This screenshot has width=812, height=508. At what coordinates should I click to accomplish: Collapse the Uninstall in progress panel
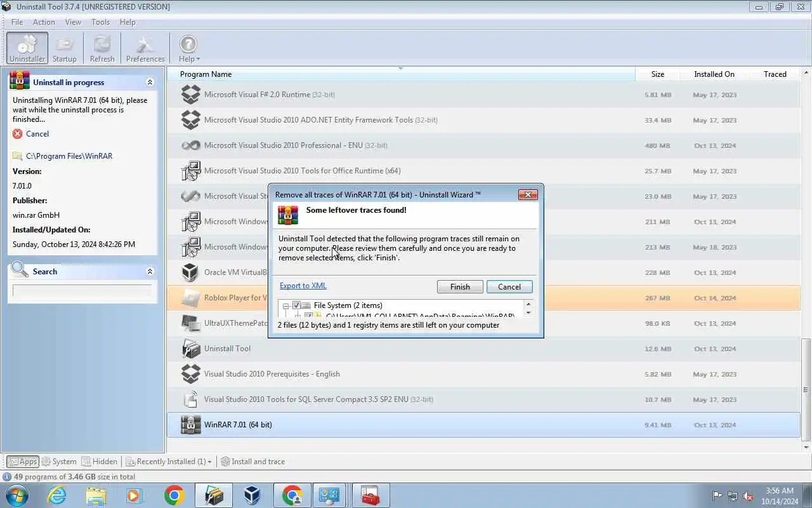150,83
